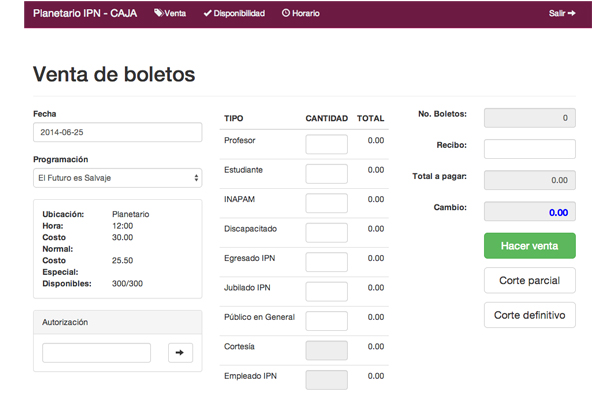Click the Público en General quantity field
The image size is (612, 403).
tap(326, 321)
